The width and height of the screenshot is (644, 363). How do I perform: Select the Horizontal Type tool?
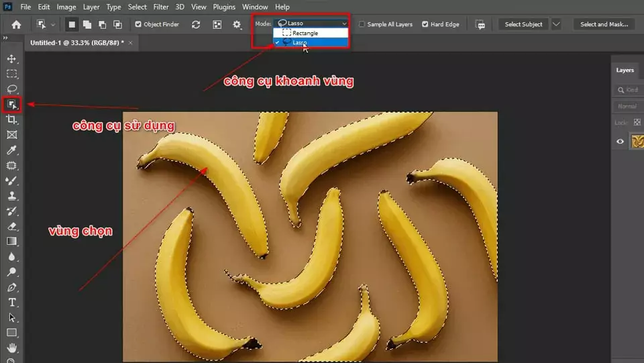click(x=11, y=302)
